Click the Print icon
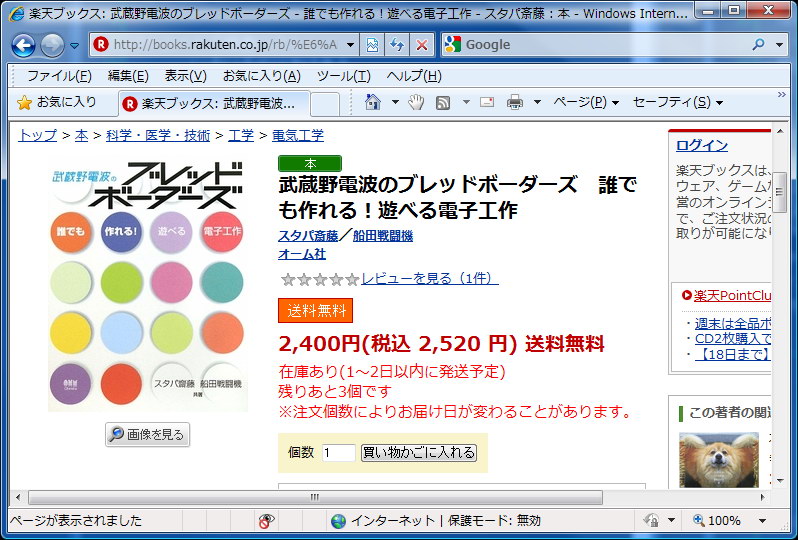The height and width of the screenshot is (540, 798). pyautogui.click(x=515, y=102)
